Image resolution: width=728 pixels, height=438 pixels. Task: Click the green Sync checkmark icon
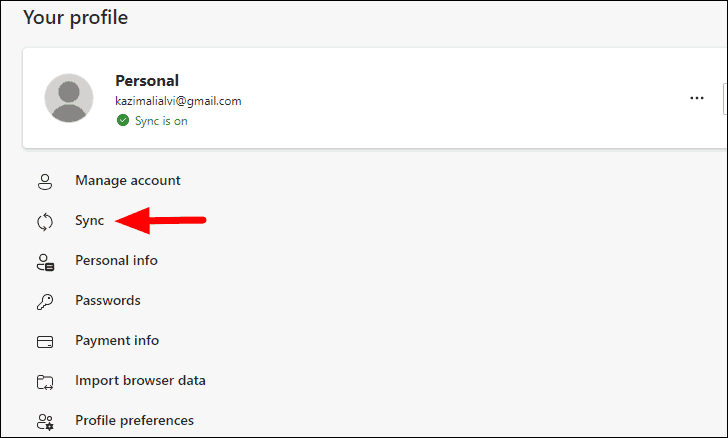point(123,120)
